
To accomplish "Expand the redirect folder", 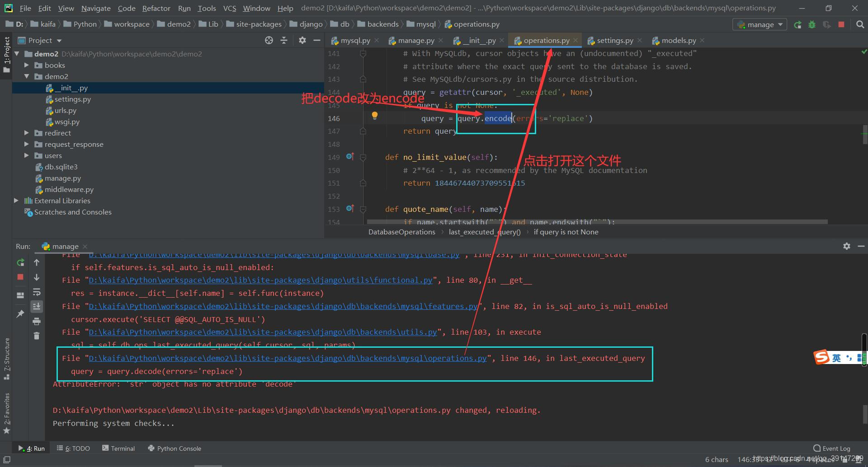I will pos(26,133).
